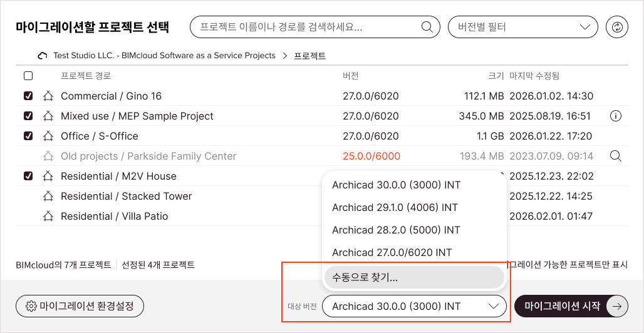Click the search magnifier icon in search field
644x333 pixels.
(427, 28)
